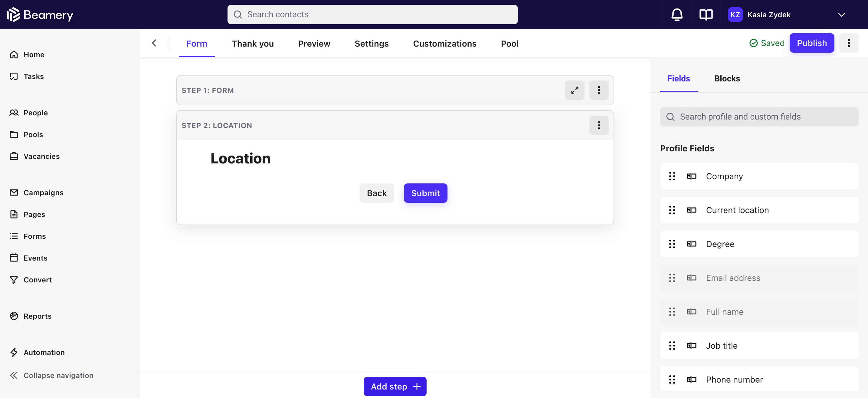Open Step 2 Location options menu
Image resolution: width=868 pixels, height=398 pixels.
[x=599, y=125]
